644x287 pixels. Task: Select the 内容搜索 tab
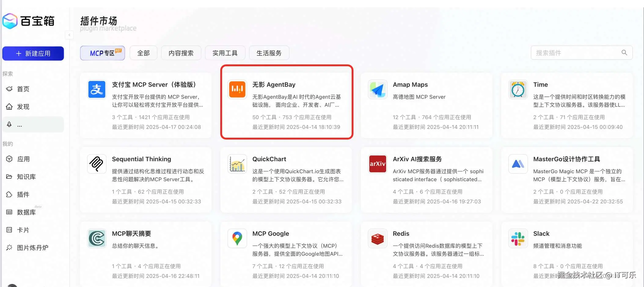(181, 53)
